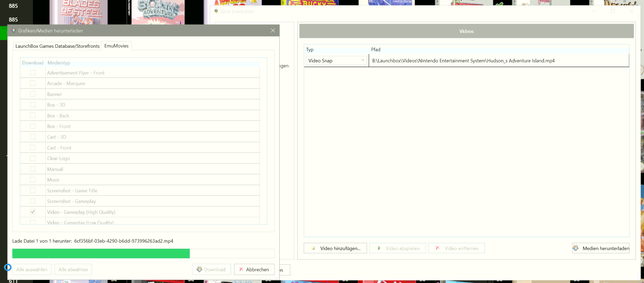Tick the Music media checkbox
Screen dimensions: 644x283
(33, 180)
